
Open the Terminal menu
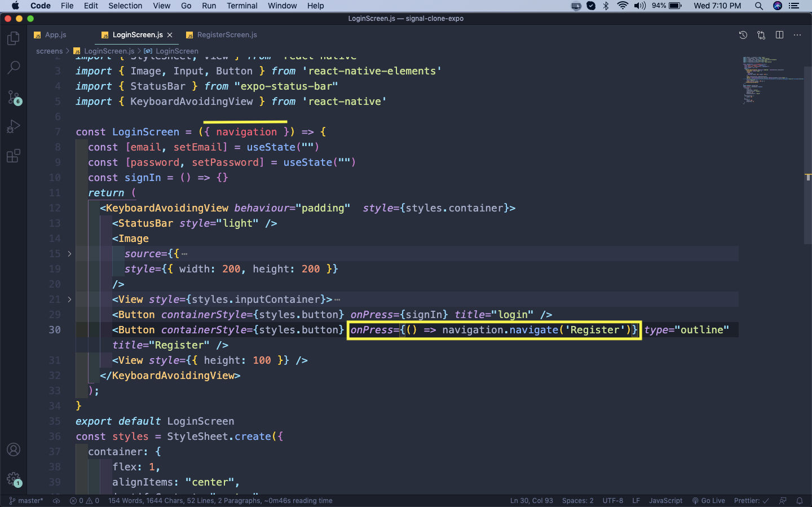(242, 6)
